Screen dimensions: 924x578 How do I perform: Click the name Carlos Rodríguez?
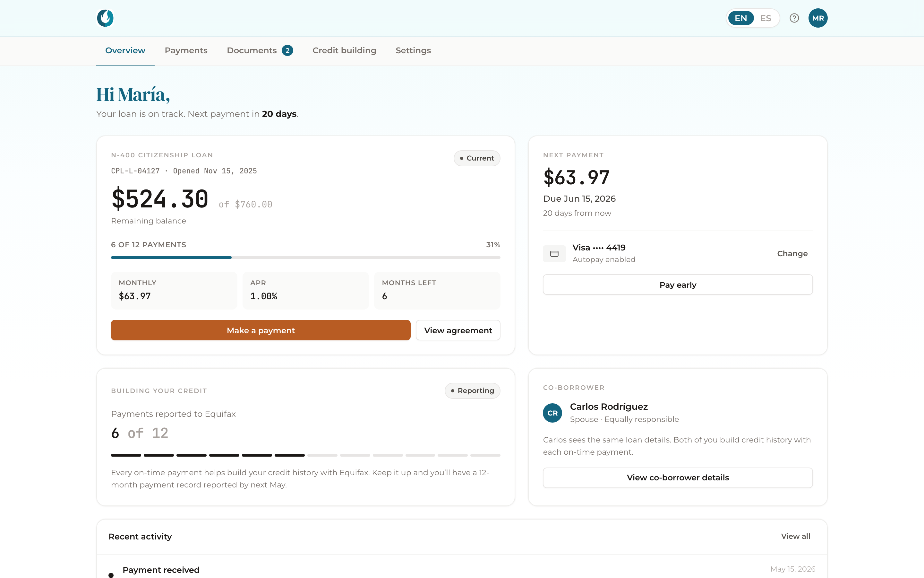(x=609, y=406)
